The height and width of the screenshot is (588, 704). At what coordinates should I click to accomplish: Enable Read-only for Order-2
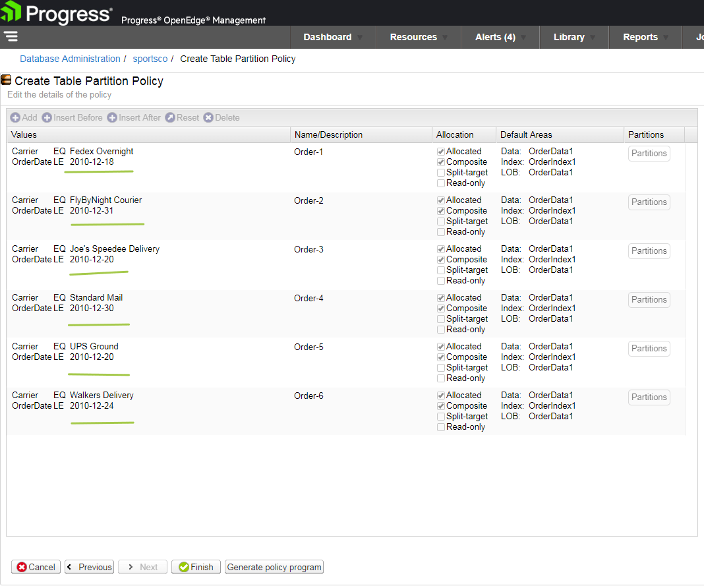(x=441, y=232)
